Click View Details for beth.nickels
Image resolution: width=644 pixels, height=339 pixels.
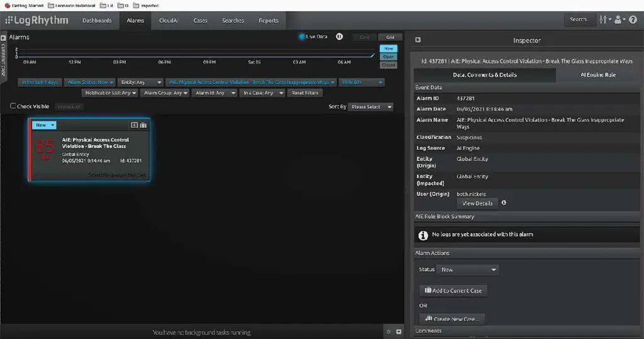477,203
